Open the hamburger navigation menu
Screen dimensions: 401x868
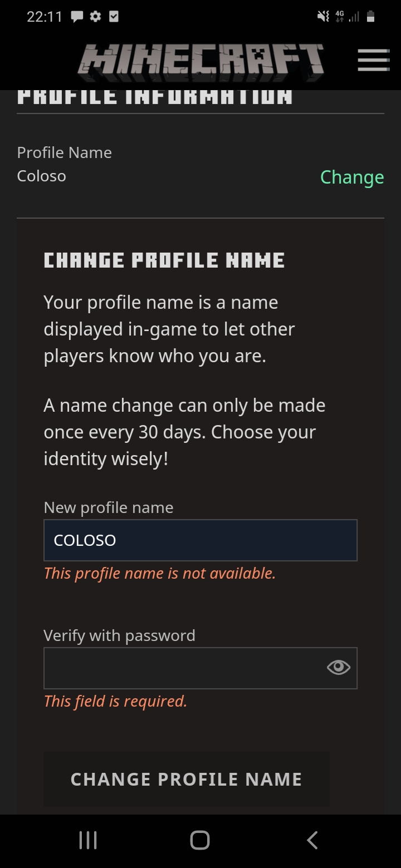point(373,60)
